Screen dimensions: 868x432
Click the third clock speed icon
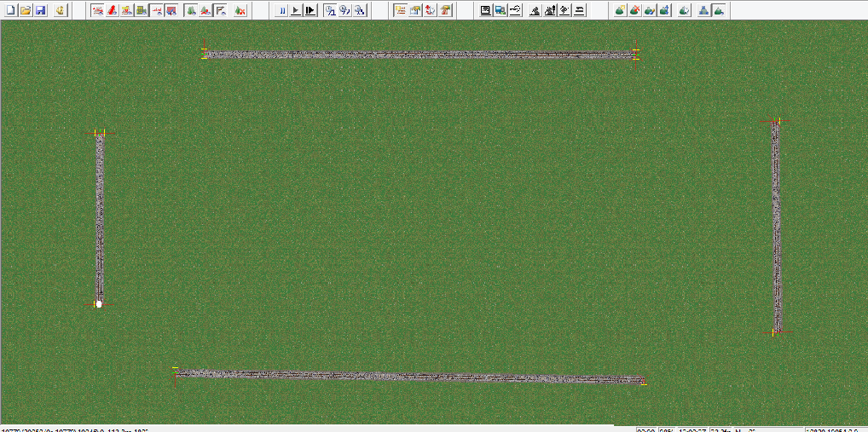[x=360, y=10]
